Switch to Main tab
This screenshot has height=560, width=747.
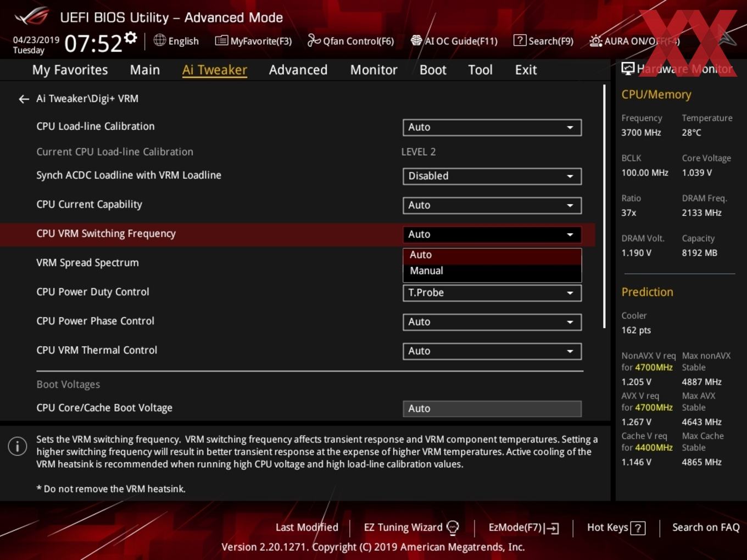145,70
